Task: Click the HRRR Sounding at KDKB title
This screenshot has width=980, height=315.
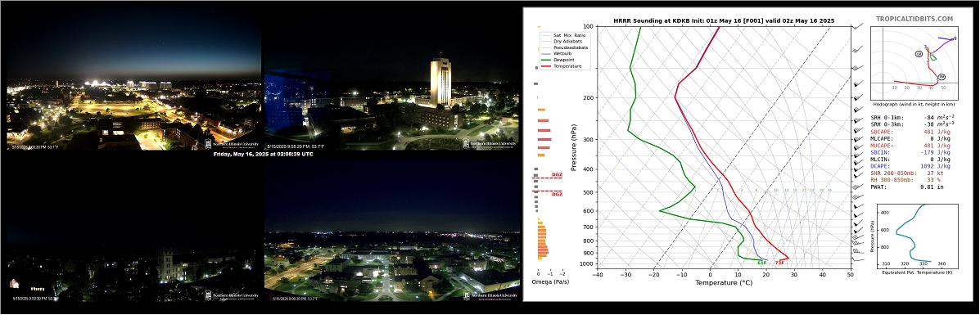Action: 722,20
